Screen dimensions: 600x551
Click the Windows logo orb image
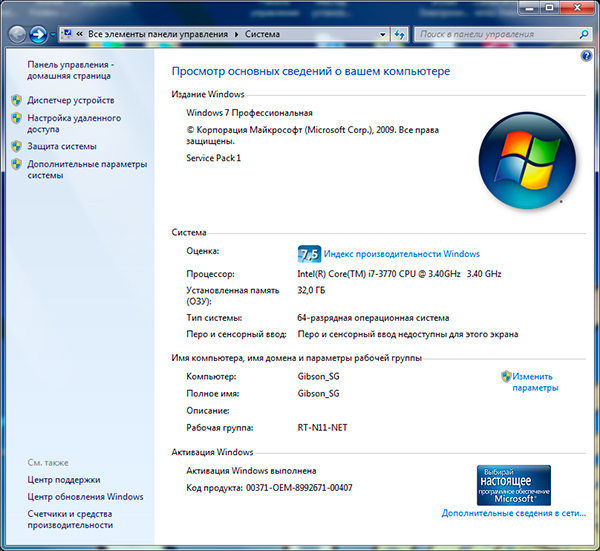coord(527,160)
